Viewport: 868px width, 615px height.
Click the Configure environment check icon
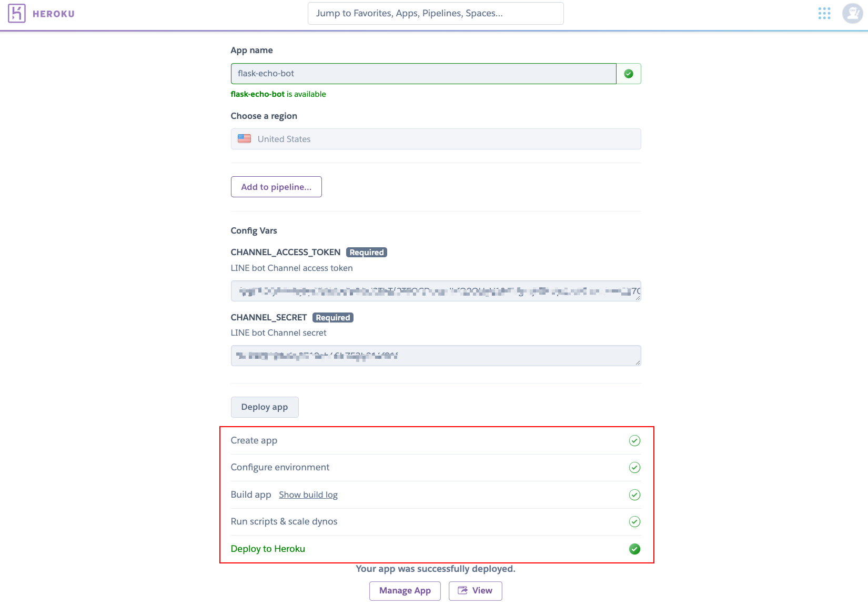[x=635, y=468]
